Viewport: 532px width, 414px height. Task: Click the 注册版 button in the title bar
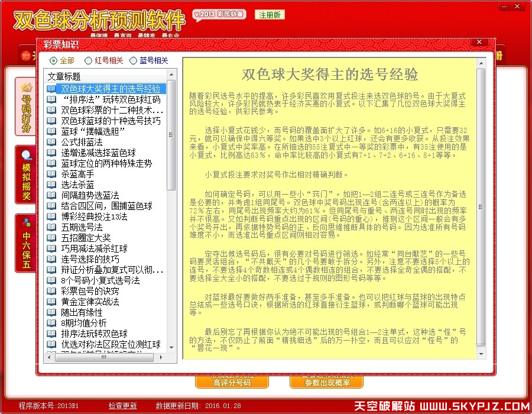coord(269,14)
